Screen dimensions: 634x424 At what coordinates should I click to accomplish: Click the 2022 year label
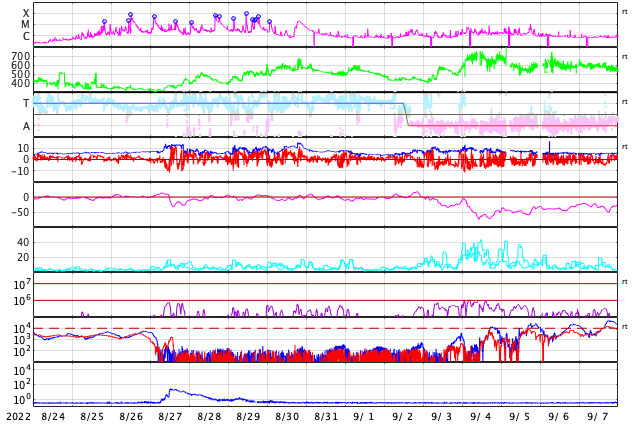point(19,416)
